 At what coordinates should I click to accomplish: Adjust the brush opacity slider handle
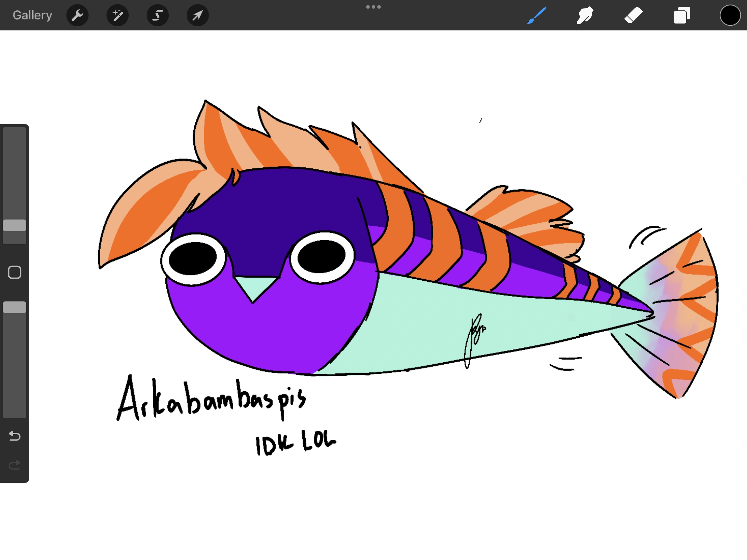tap(15, 307)
